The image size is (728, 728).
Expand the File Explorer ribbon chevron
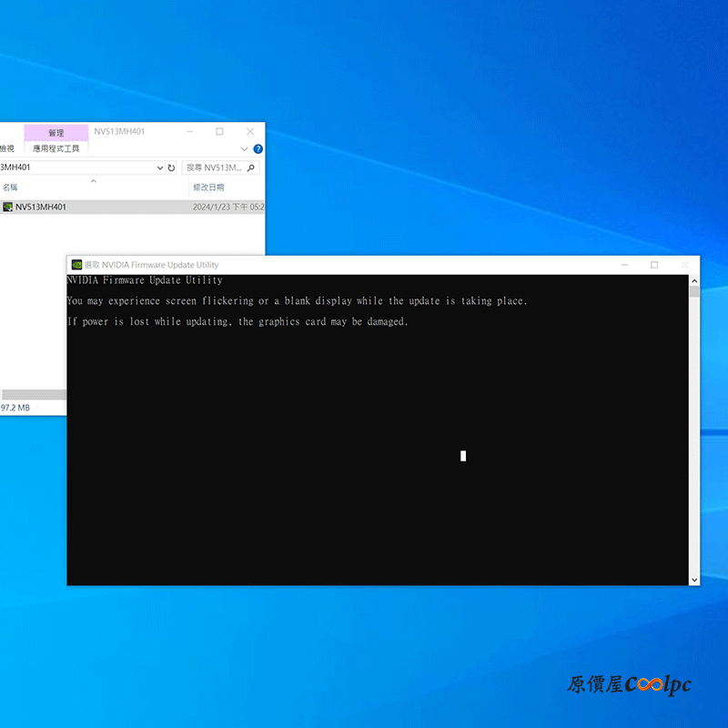244,149
